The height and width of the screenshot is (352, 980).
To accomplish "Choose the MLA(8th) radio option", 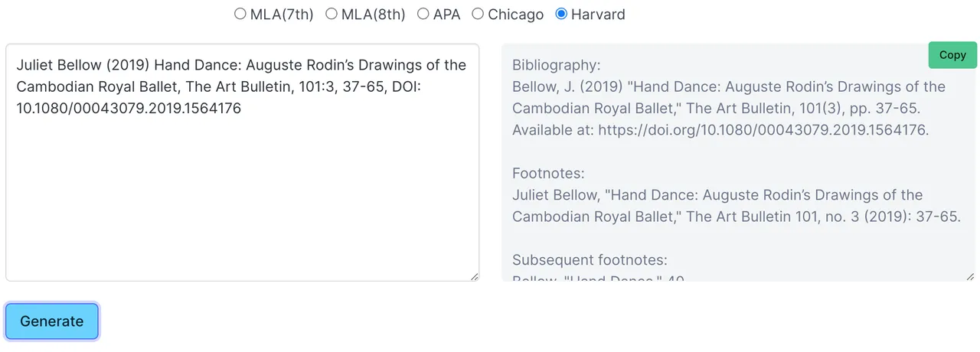I will [x=332, y=14].
